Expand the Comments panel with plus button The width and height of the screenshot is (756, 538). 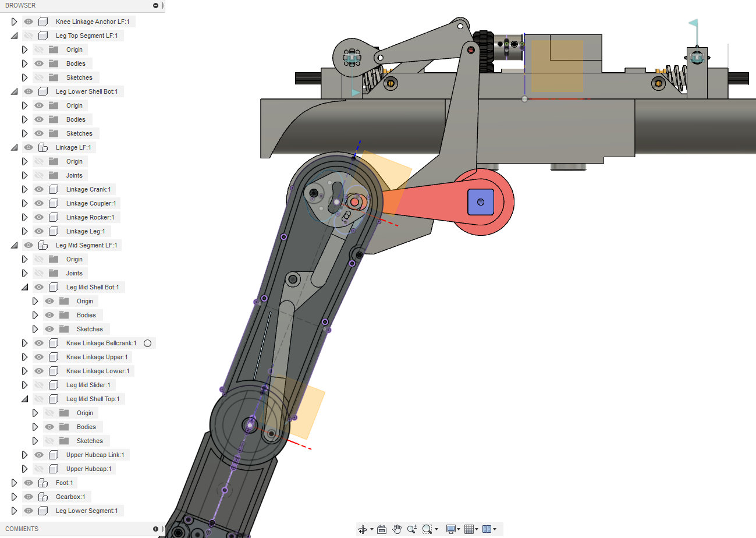155,529
